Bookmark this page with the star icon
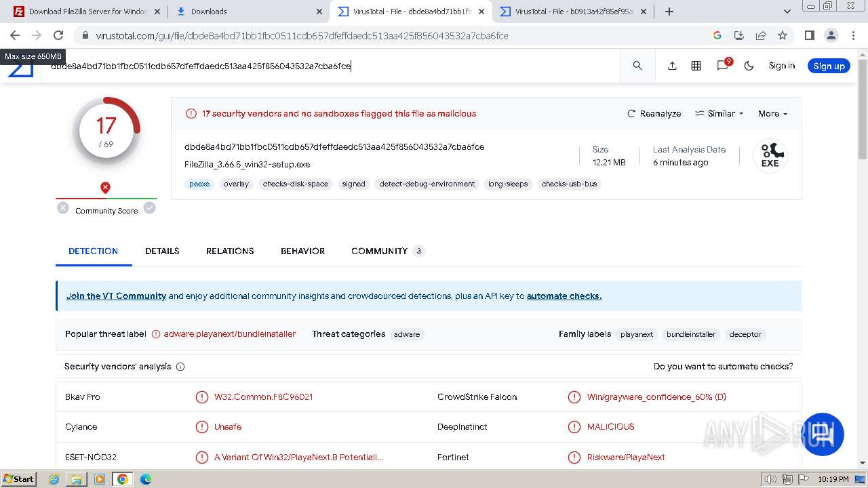The height and width of the screenshot is (488, 868). click(x=783, y=35)
